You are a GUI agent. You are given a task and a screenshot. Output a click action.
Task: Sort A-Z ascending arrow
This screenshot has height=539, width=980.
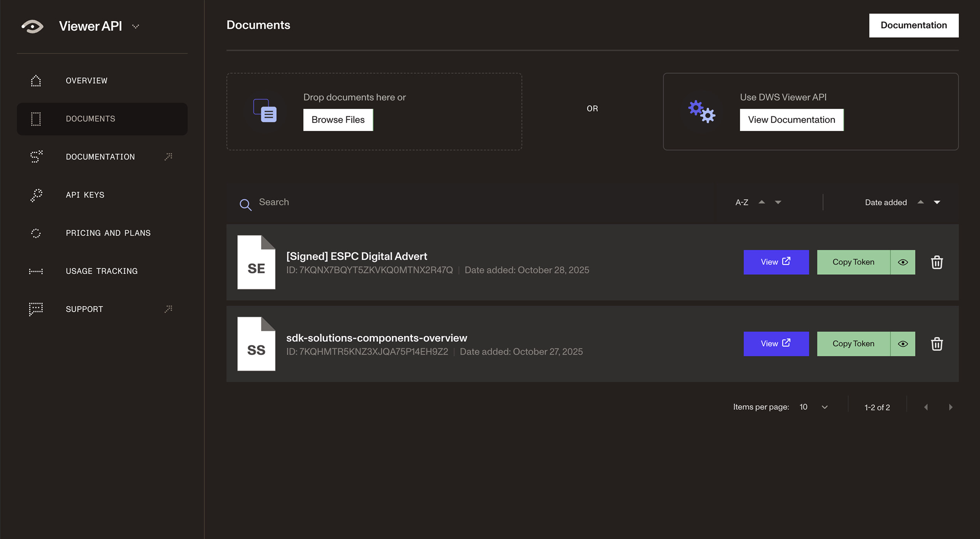pos(762,202)
